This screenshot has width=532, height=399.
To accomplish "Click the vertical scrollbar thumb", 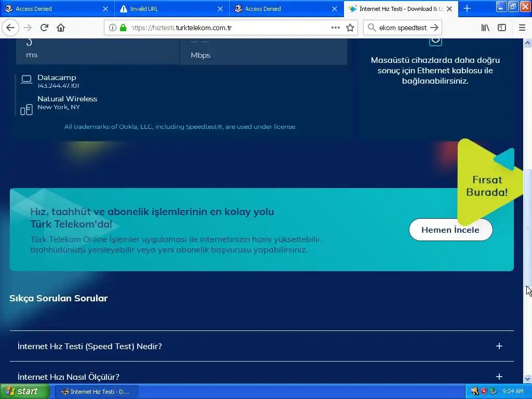I will pyautogui.click(x=528, y=228).
